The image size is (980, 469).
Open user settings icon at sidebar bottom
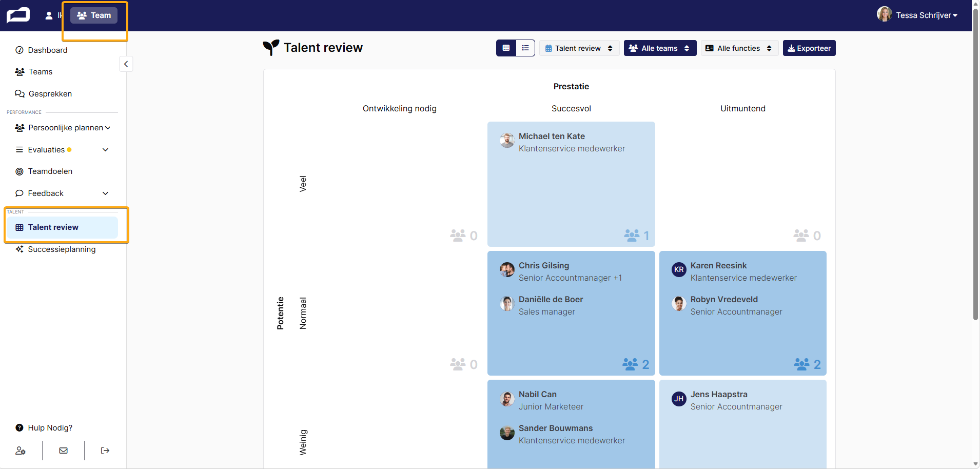coord(21,451)
